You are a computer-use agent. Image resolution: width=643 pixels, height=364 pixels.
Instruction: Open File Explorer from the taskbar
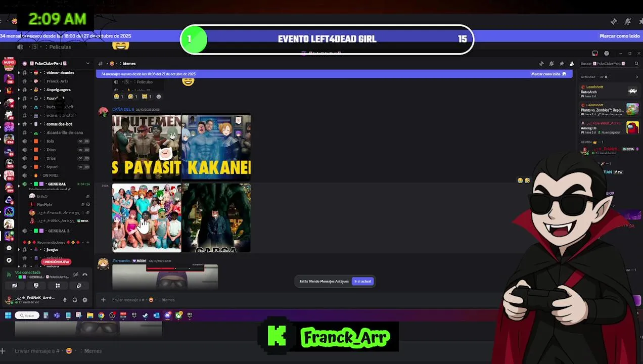click(90, 315)
